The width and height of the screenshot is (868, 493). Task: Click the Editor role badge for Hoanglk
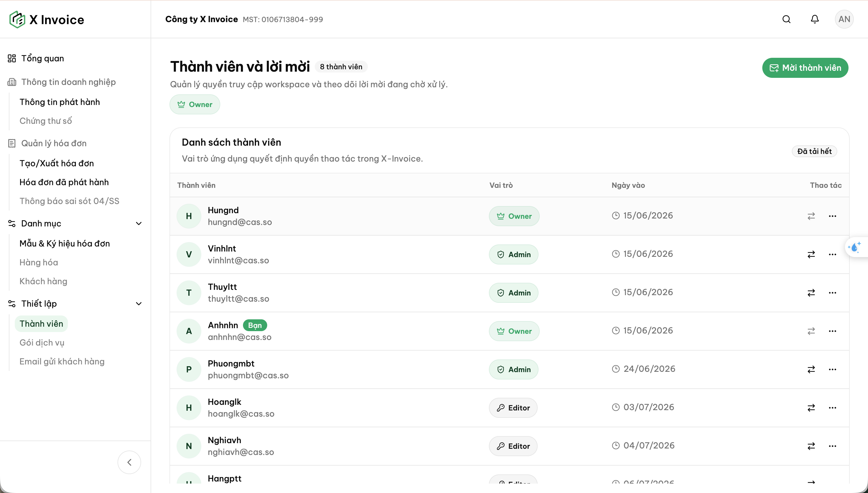coord(513,408)
